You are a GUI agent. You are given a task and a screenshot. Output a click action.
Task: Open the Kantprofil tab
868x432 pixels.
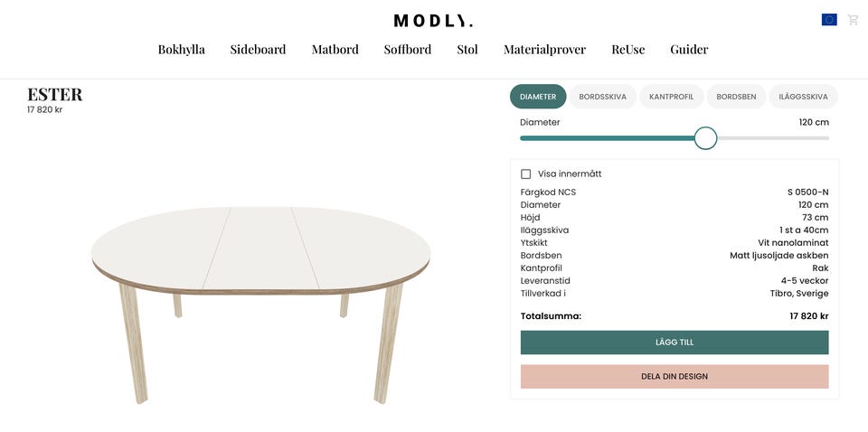point(672,97)
